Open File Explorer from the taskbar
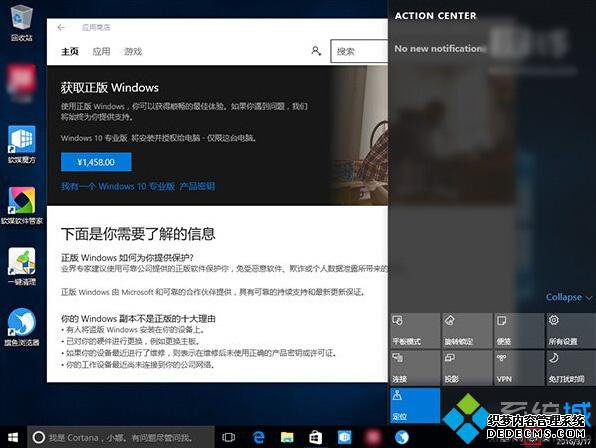596x448 pixels. (x=287, y=437)
